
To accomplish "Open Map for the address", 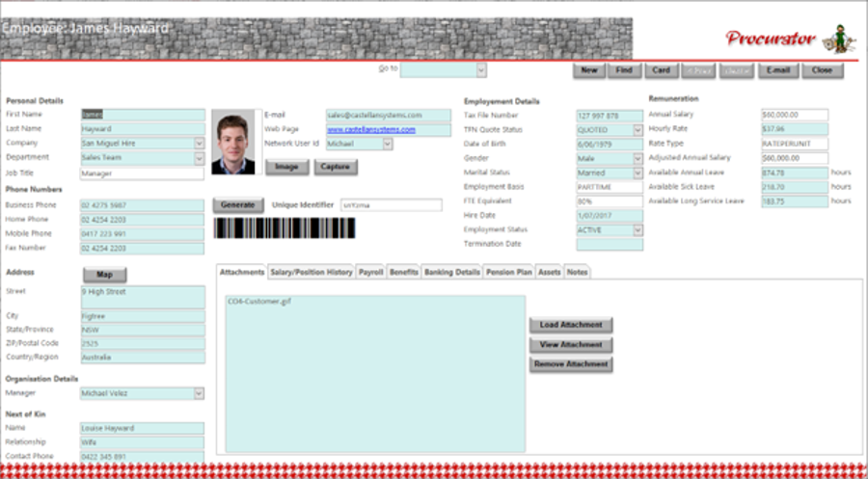I will click(x=104, y=275).
